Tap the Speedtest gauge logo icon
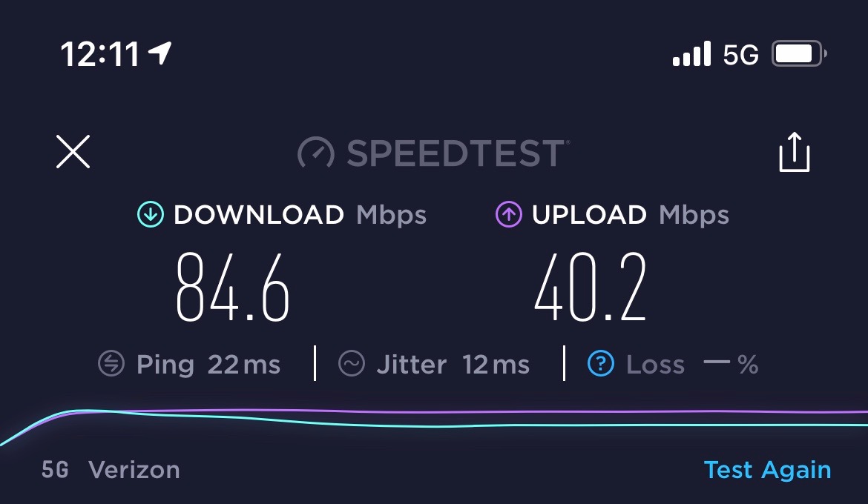Viewport: 868px width, 504px height. (x=316, y=153)
